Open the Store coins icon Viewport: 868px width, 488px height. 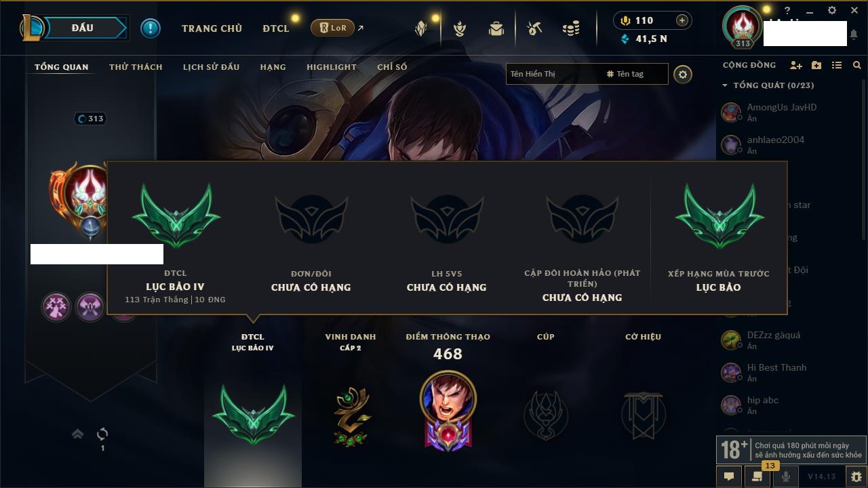coord(571,28)
